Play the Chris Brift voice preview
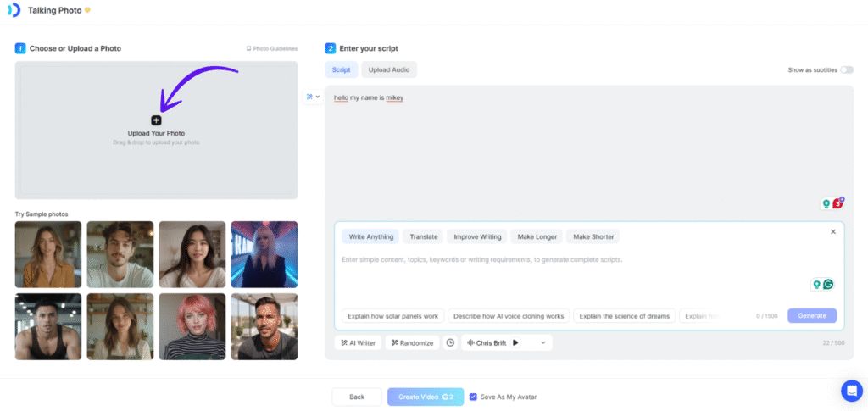This screenshot has width=868, height=411. coord(515,343)
